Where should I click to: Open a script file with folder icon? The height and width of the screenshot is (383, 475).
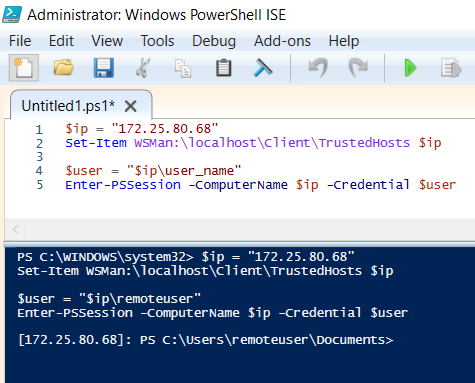pos(63,68)
